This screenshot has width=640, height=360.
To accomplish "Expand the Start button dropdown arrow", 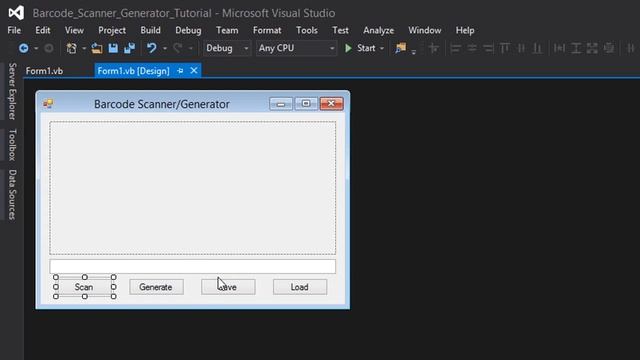I will point(382,49).
